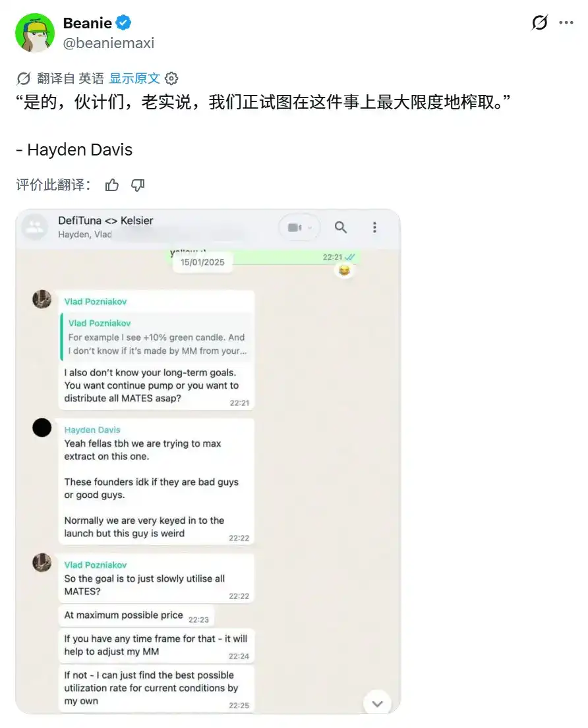The width and height of the screenshot is (588, 728).
Task: Expand the video call dropdown arrow
Action: coord(310,227)
